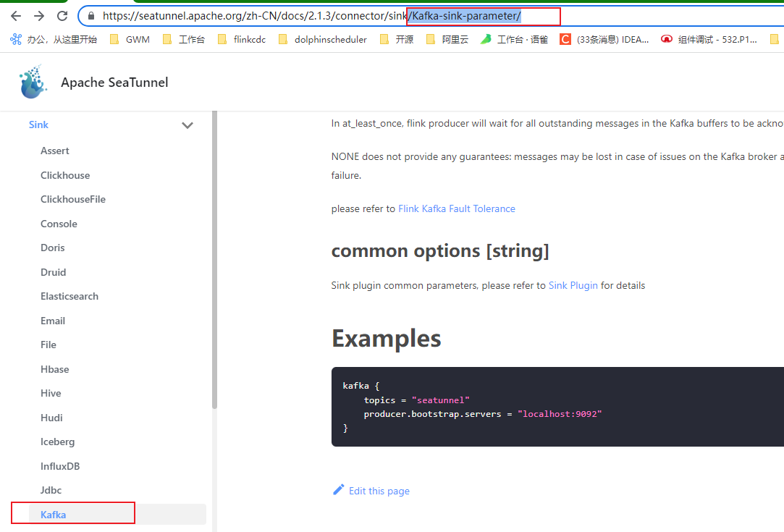Open the Druid sink doc

[53, 272]
